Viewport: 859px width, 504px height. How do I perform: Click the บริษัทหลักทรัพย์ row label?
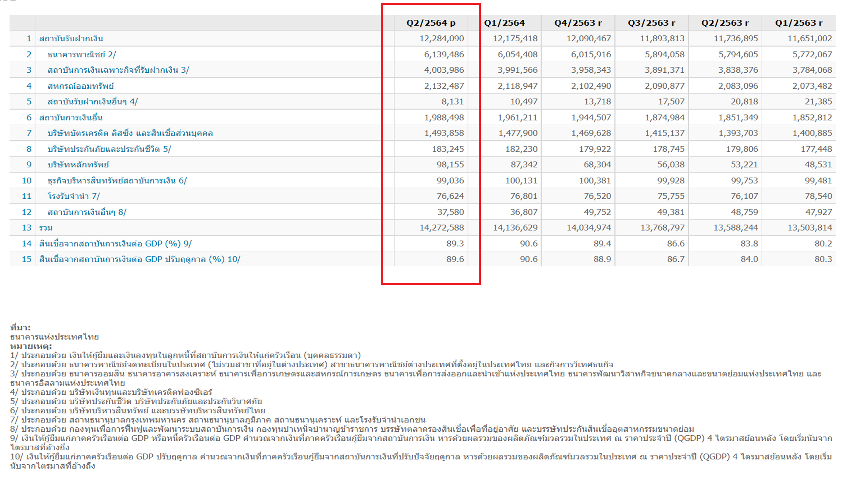(x=78, y=165)
